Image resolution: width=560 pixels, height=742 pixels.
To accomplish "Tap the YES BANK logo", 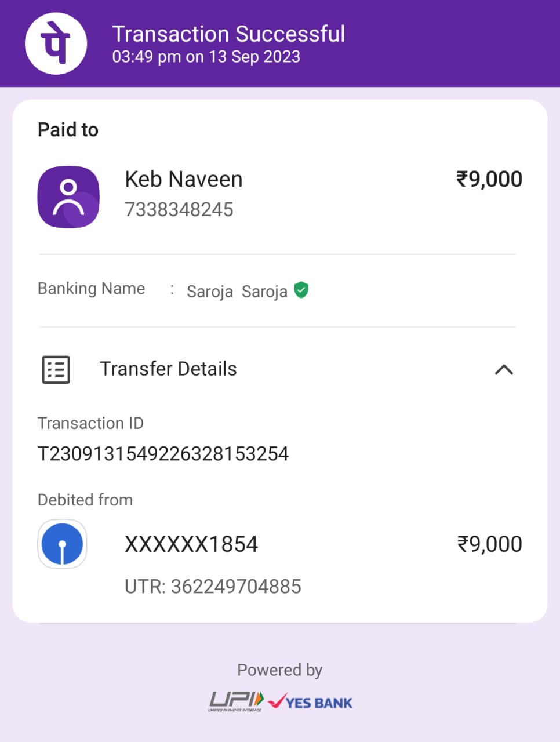I will 310,701.
